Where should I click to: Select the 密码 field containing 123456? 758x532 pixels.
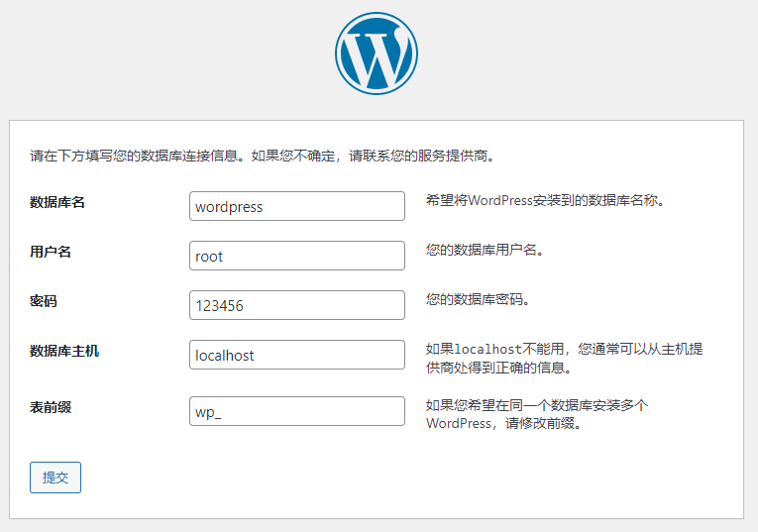click(296, 305)
